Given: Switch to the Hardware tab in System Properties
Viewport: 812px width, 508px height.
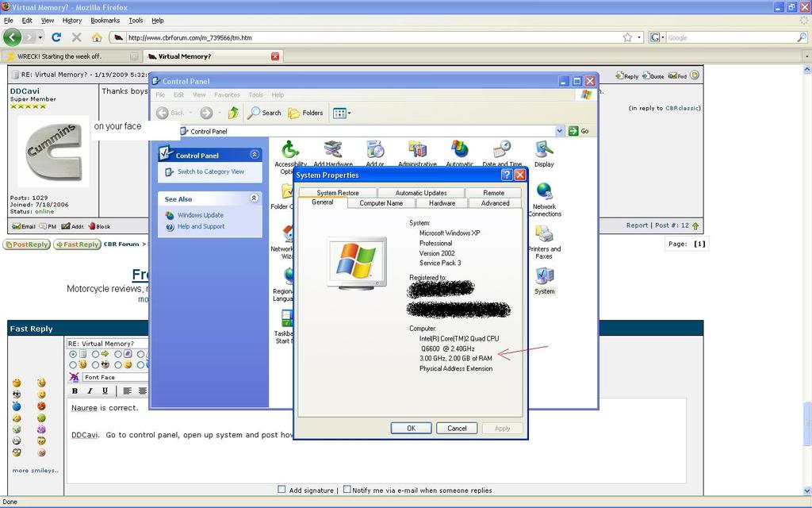Looking at the screenshot, I should coord(442,203).
